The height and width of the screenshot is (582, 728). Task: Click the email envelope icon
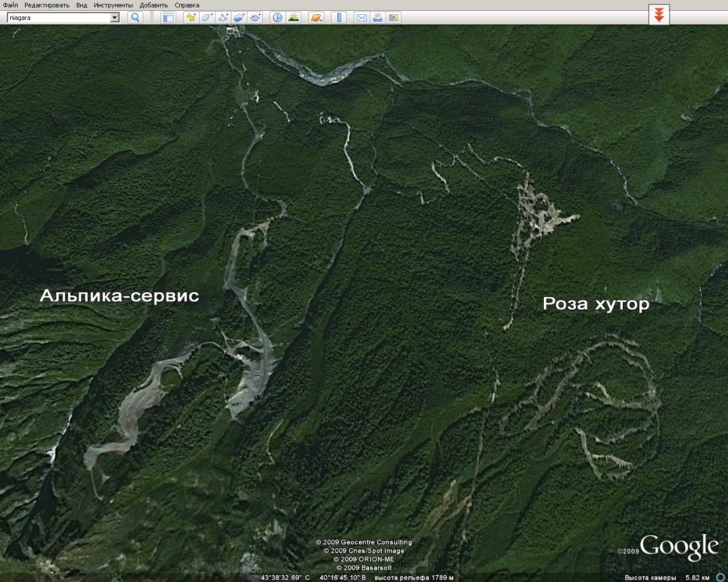(361, 18)
